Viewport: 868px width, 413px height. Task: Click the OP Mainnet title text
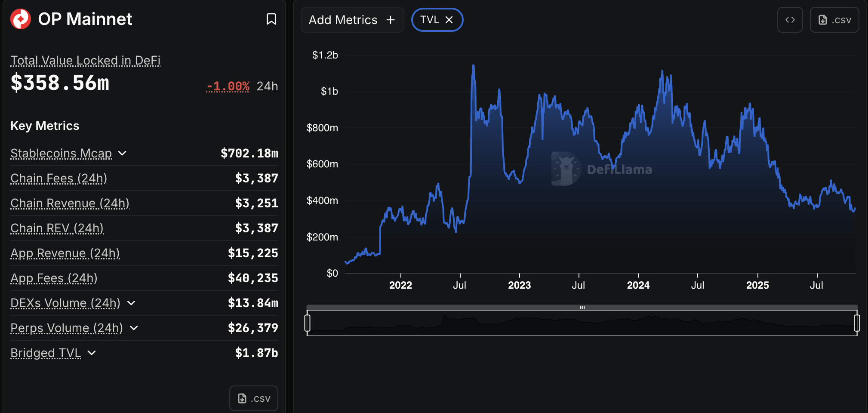[85, 19]
